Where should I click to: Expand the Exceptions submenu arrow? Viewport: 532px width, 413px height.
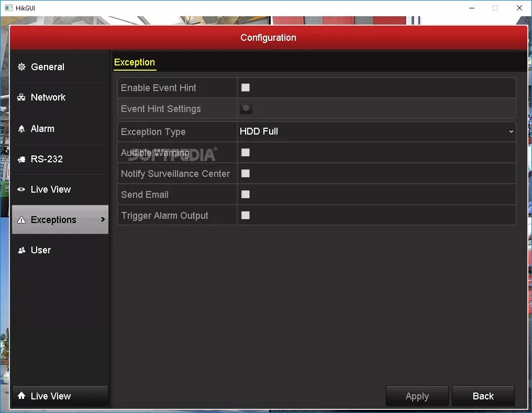pyautogui.click(x=103, y=219)
